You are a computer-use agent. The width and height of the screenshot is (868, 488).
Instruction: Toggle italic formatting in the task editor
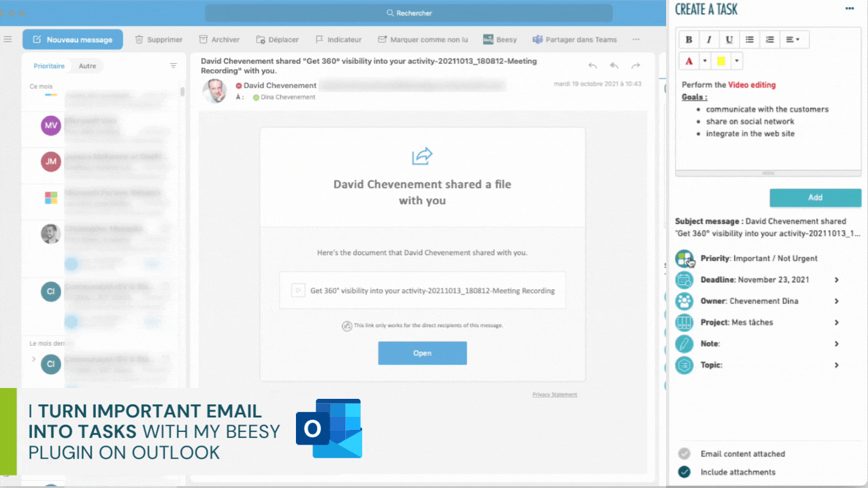tap(709, 40)
